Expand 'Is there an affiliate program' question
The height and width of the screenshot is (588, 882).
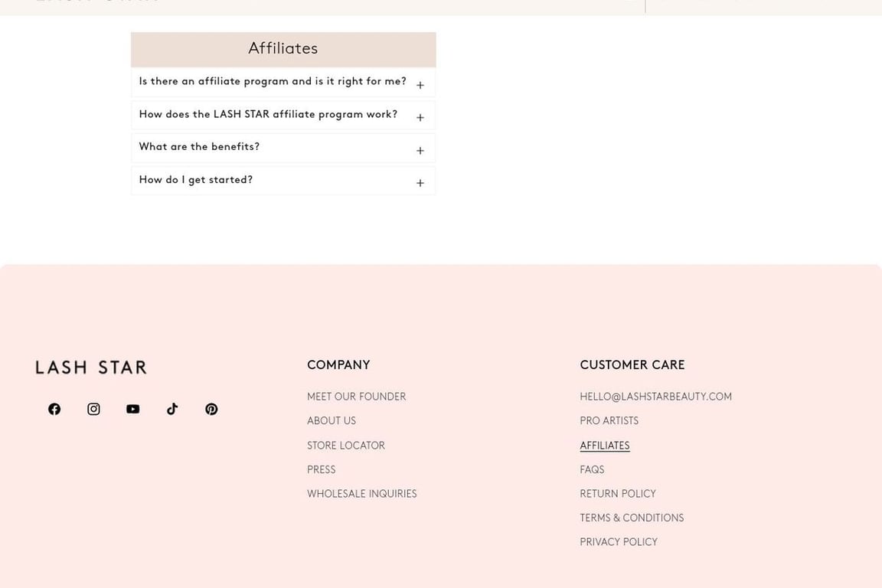click(x=283, y=82)
